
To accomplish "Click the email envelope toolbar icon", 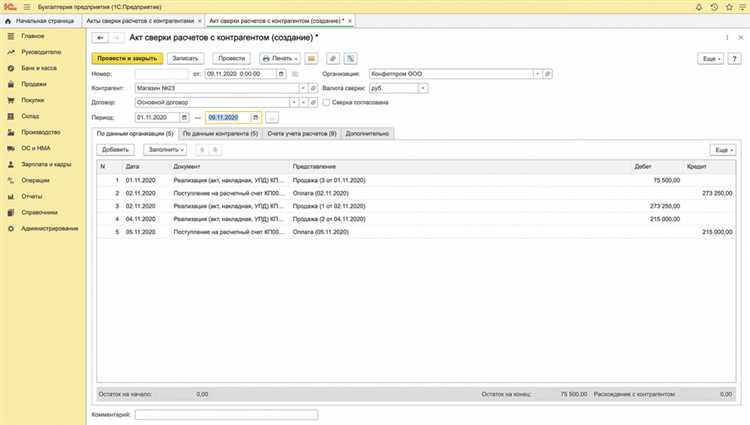I will 311,58.
